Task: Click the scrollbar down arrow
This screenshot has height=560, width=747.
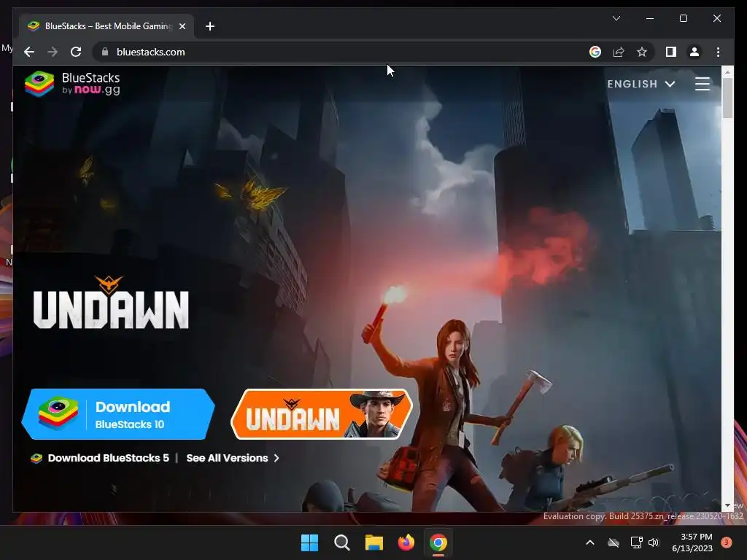Action: click(x=727, y=505)
